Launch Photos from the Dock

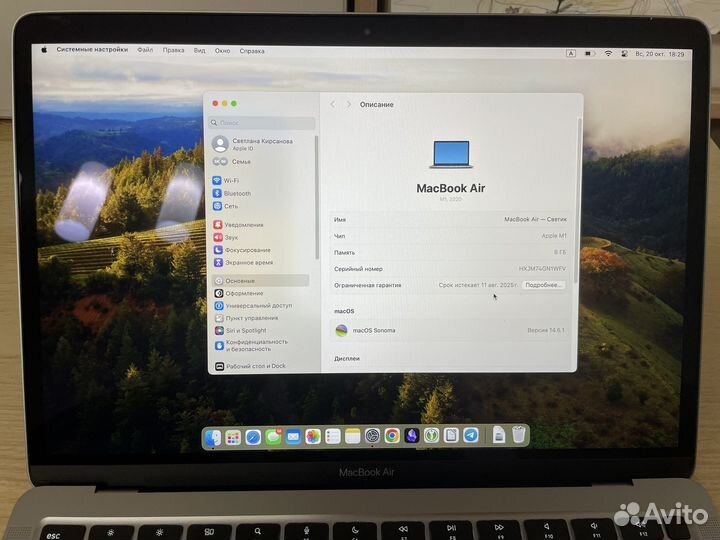(313, 436)
